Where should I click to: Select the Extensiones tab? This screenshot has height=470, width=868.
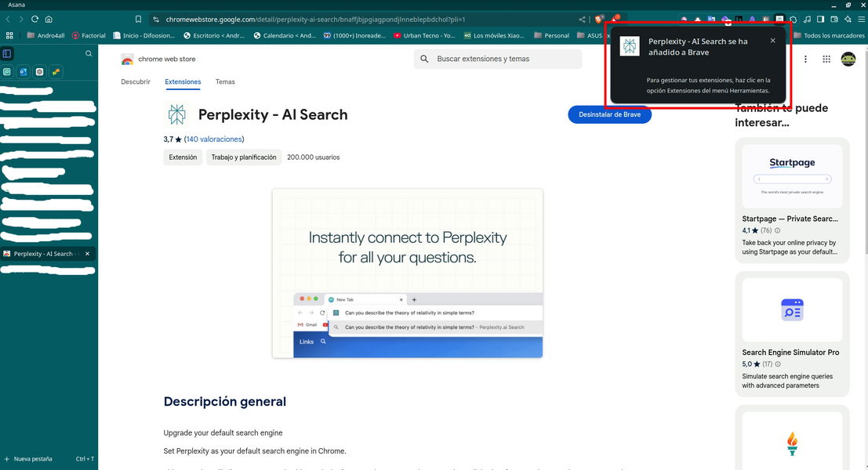[183, 81]
